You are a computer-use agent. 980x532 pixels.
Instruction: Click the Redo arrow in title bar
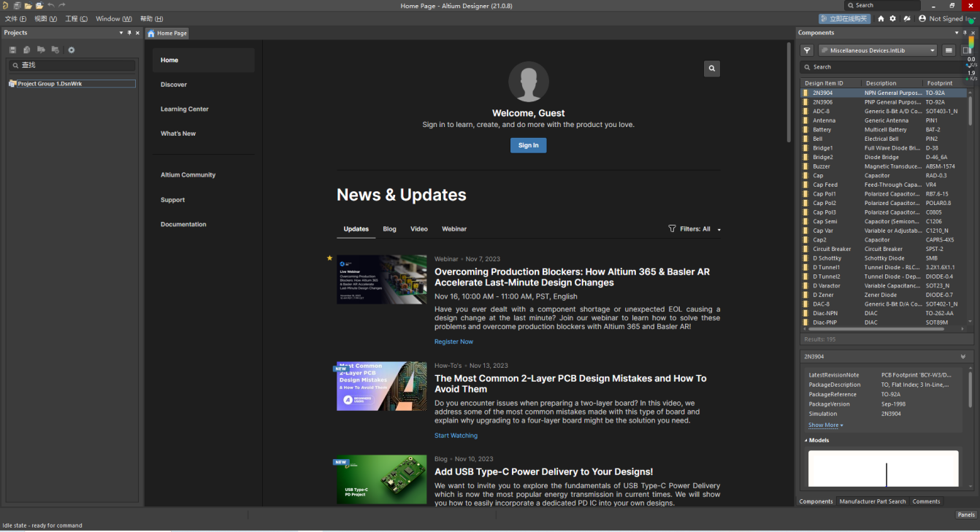tap(62, 5)
